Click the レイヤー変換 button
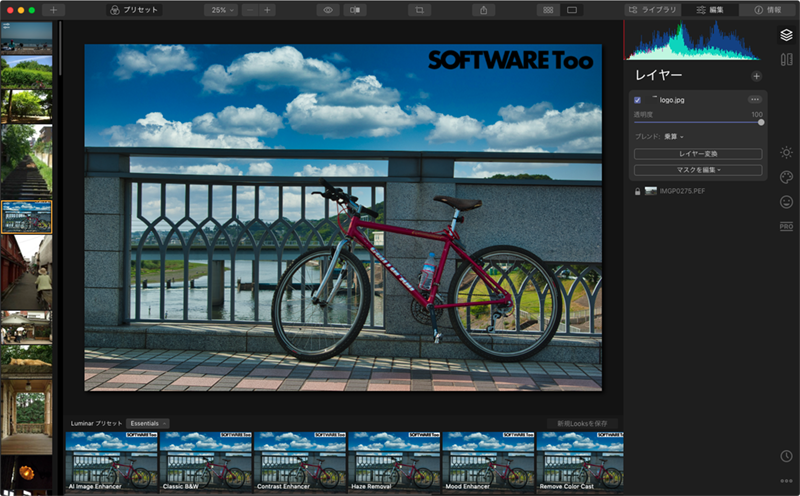The image size is (800, 496). pyautogui.click(x=698, y=154)
